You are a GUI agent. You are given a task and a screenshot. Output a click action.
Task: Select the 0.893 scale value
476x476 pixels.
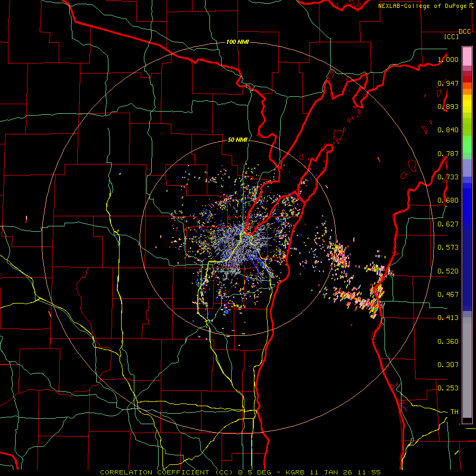pos(448,106)
